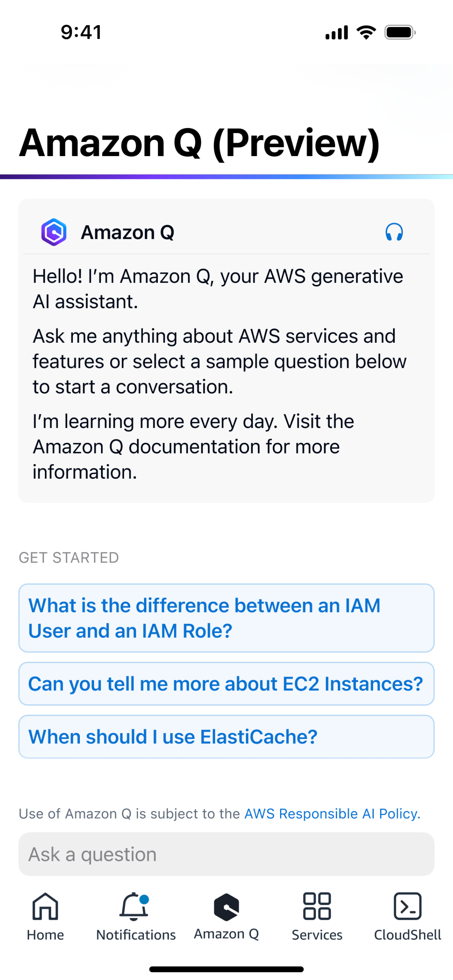The image size is (453, 980).
Task: Click the purple Amazon Q hexagon logo
Action: [x=54, y=232]
